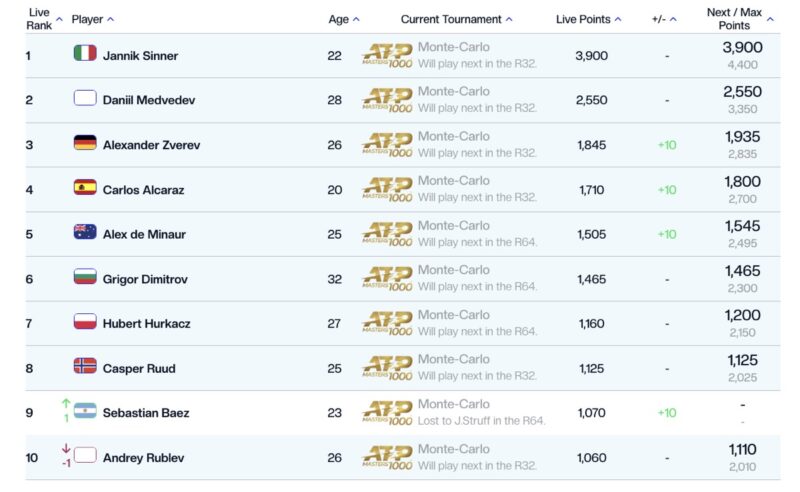The height and width of the screenshot is (492, 800).
Task: Click the ATP Masters 1000 logo in Sinner's row
Action: pyautogui.click(x=387, y=55)
